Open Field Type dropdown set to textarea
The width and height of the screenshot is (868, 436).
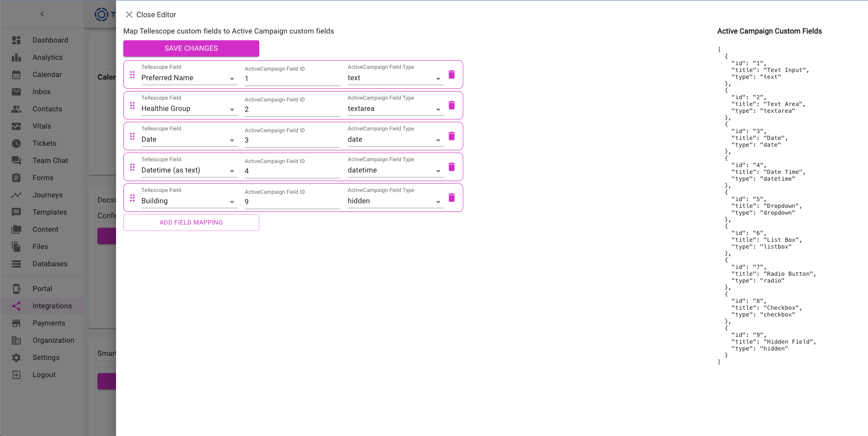click(395, 109)
